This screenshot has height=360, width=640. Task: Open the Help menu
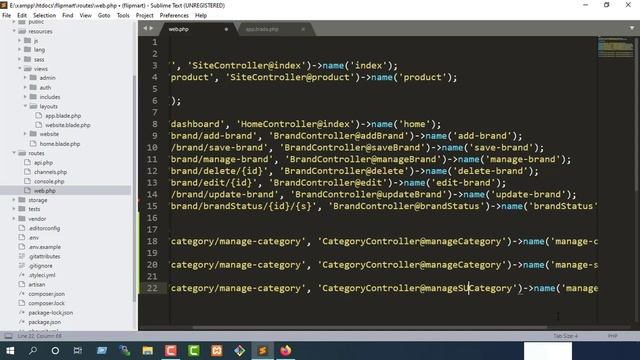[x=200, y=16]
